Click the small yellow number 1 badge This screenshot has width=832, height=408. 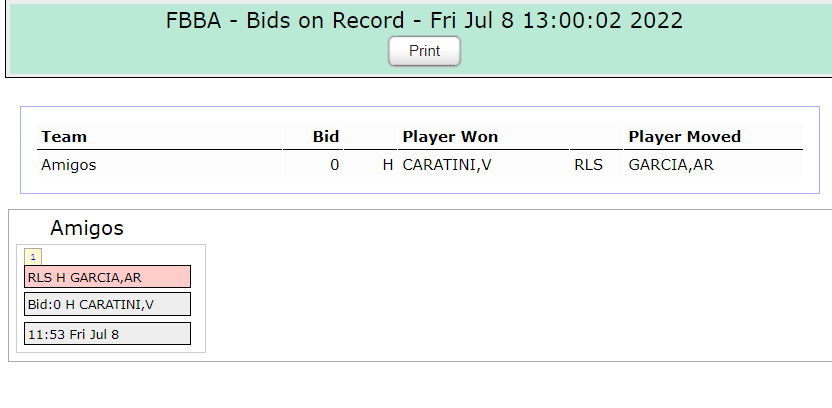point(33,257)
